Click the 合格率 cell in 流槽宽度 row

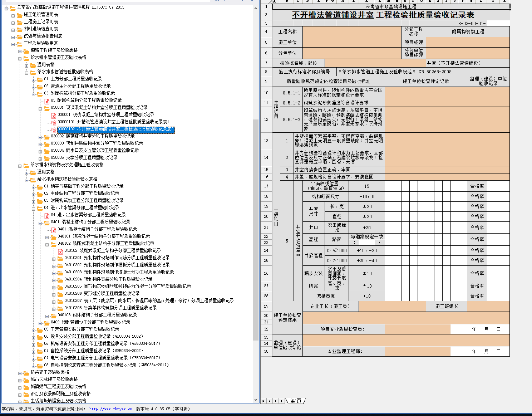click(x=477, y=296)
